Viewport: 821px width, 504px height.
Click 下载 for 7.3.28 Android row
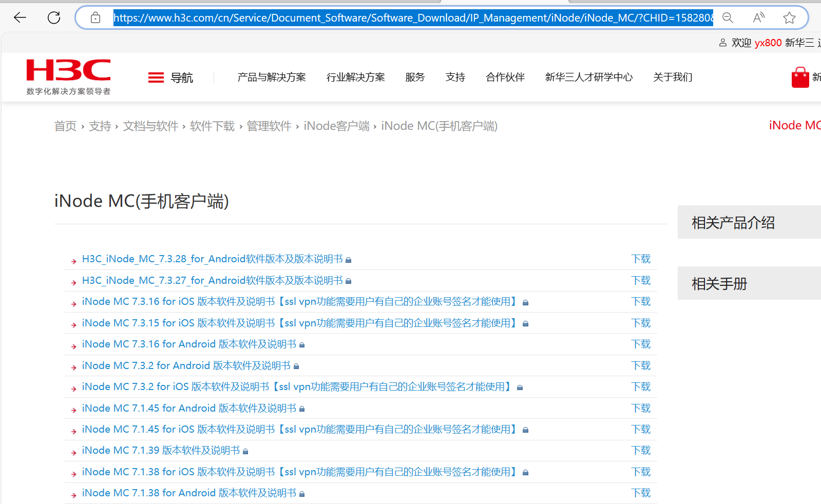641,259
